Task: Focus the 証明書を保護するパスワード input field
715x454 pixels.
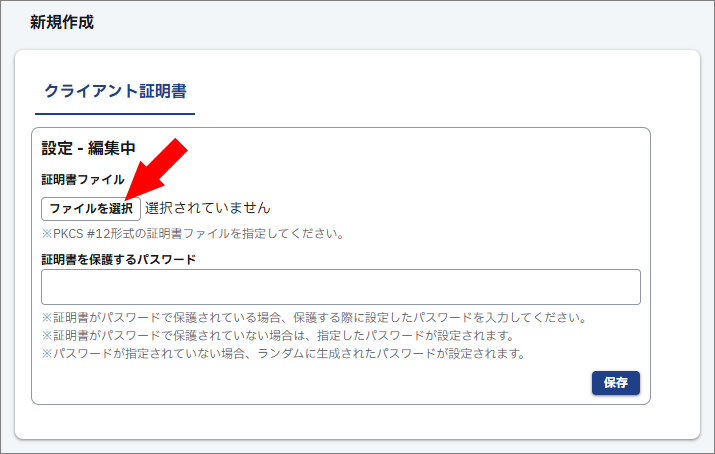Action: (x=341, y=287)
